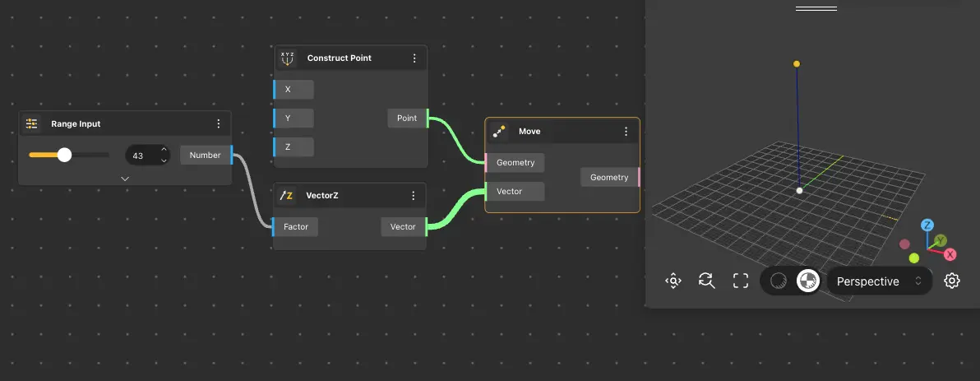Click the zoom-to-fit pan icon in viewport
Screen dimensions: 980x381
(673, 281)
